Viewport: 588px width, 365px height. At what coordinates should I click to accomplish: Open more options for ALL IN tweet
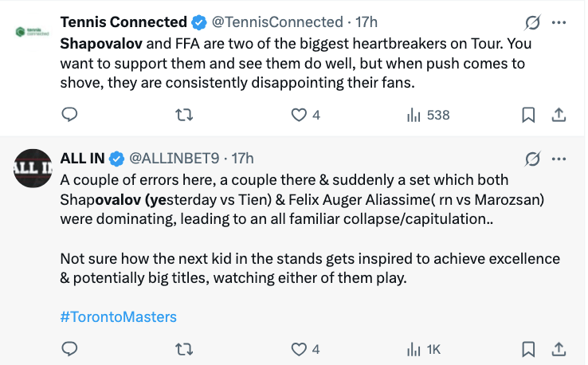point(559,158)
